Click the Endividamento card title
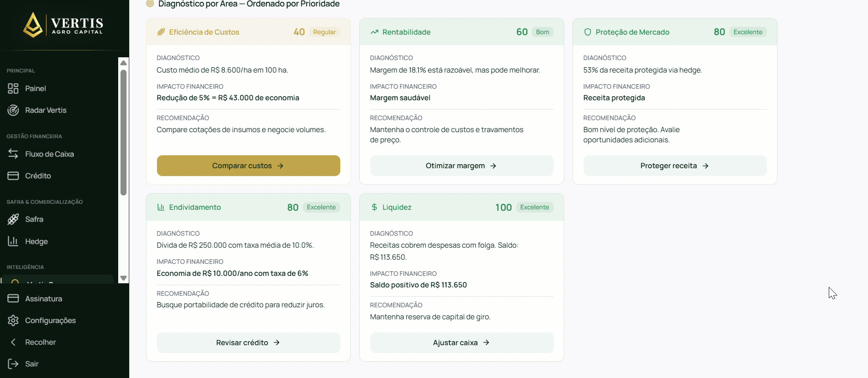This screenshot has width=868, height=378. click(195, 207)
